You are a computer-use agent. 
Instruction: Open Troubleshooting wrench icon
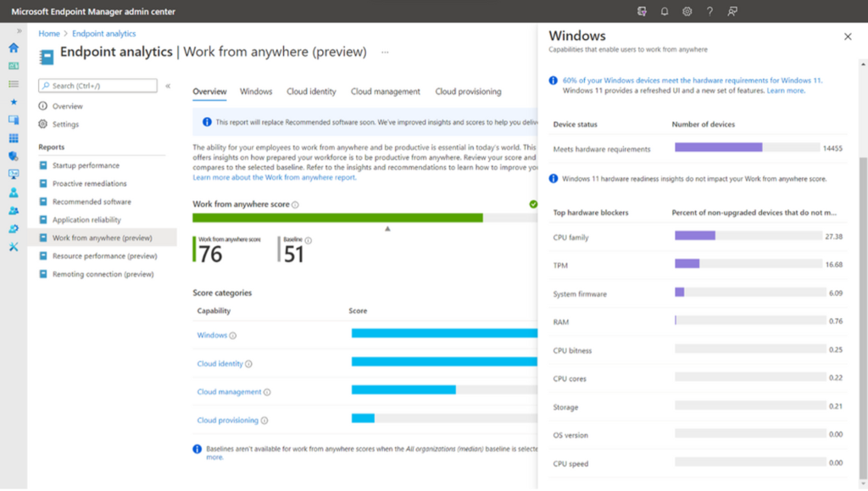pos(14,247)
